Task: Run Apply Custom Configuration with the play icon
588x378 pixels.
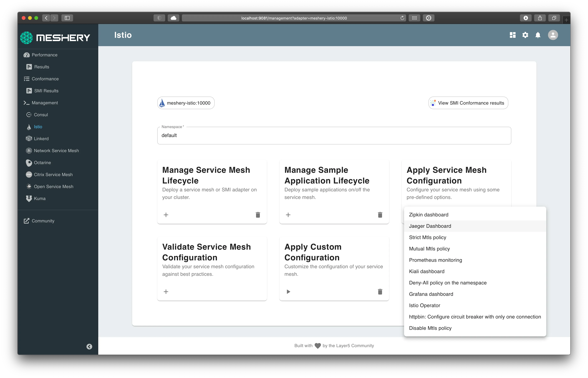Action: (x=288, y=292)
